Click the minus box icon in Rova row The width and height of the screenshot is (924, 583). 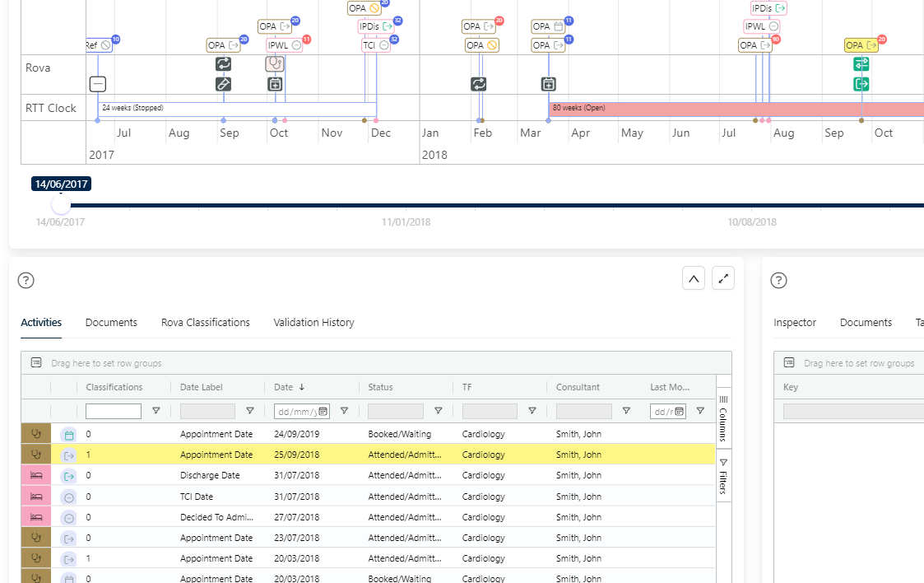(x=98, y=84)
